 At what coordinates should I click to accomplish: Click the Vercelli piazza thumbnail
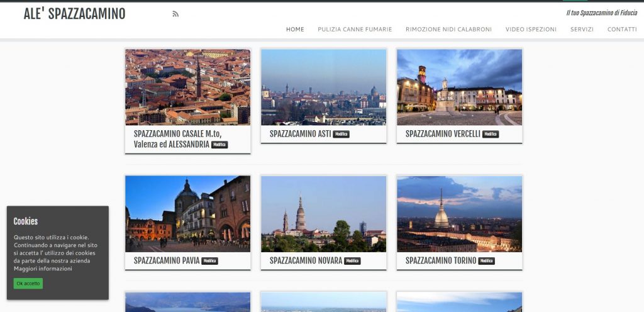click(x=459, y=87)
